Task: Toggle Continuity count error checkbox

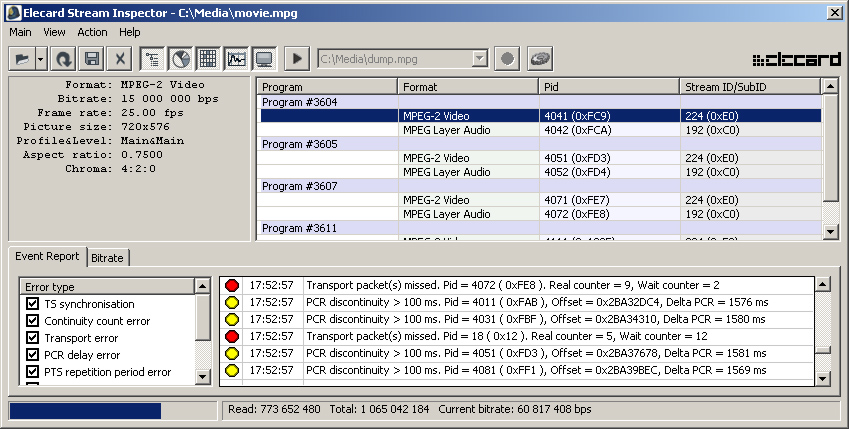Action: pos(33,321)
